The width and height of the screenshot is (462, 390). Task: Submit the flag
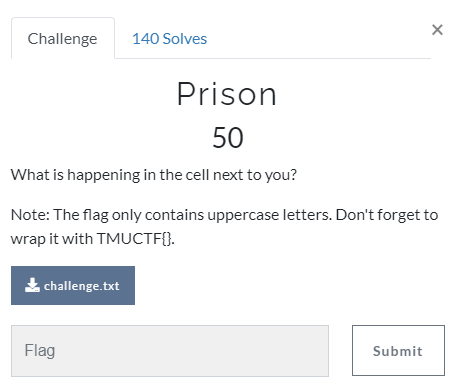398,351
